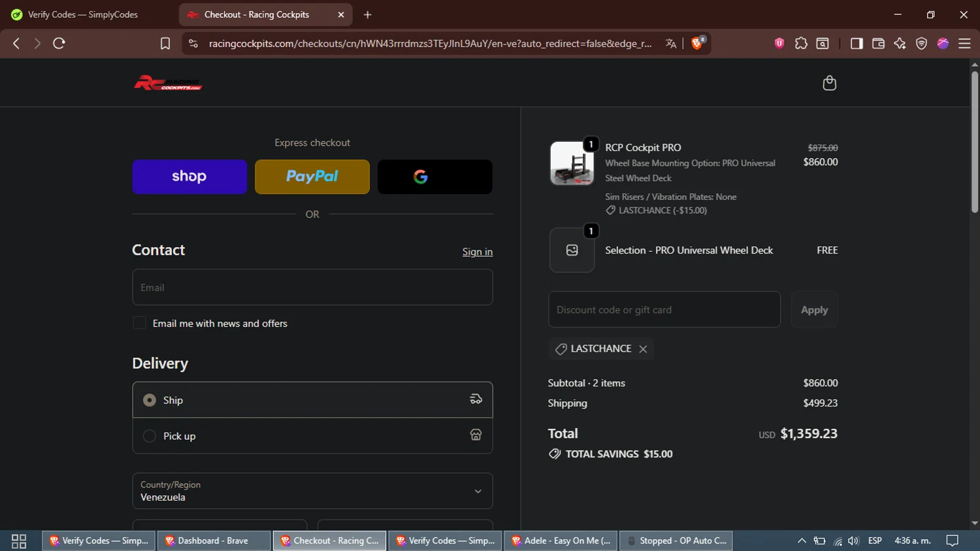Pay with the PayPal button
The image size is (980, 551).
312,176
